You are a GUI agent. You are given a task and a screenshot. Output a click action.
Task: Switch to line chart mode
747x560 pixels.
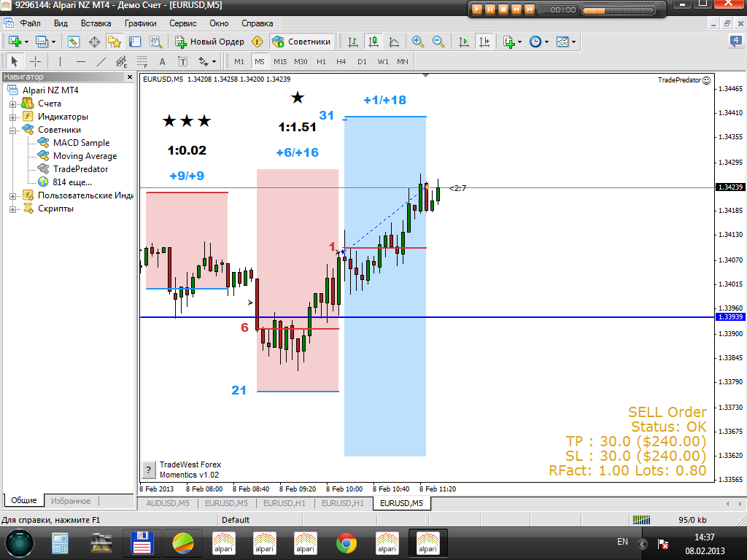point(394,42)
